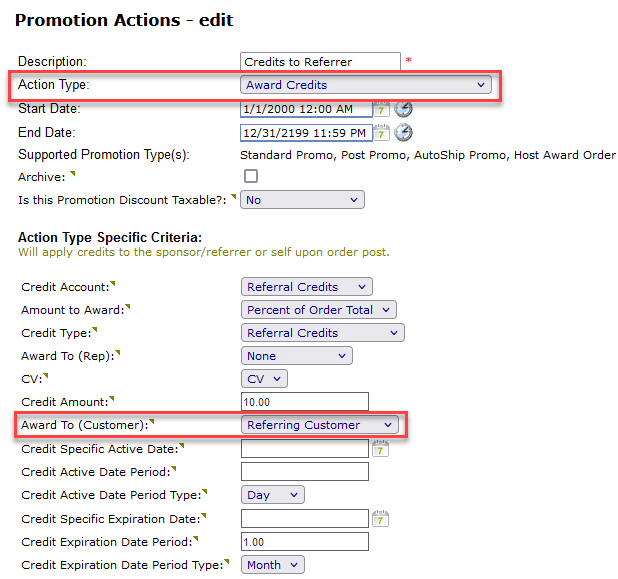Open the Credit Type dropdown
Screen dimensions: 618x579
322,333
